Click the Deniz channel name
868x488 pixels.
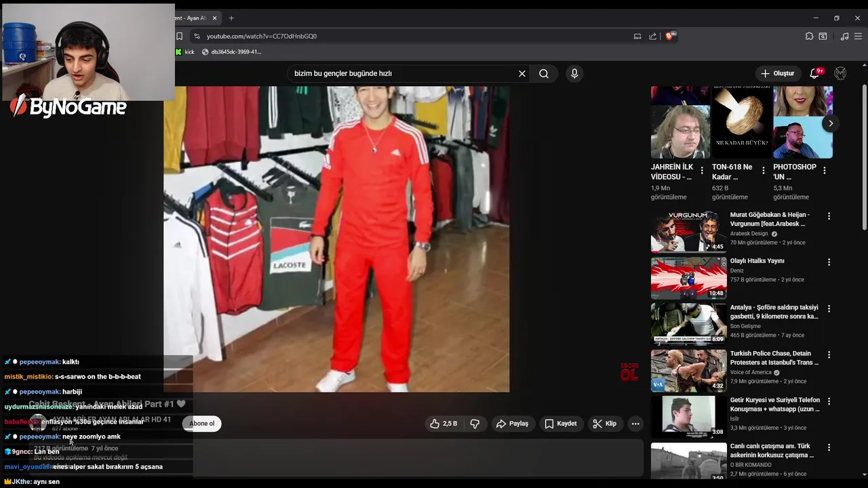736,270
